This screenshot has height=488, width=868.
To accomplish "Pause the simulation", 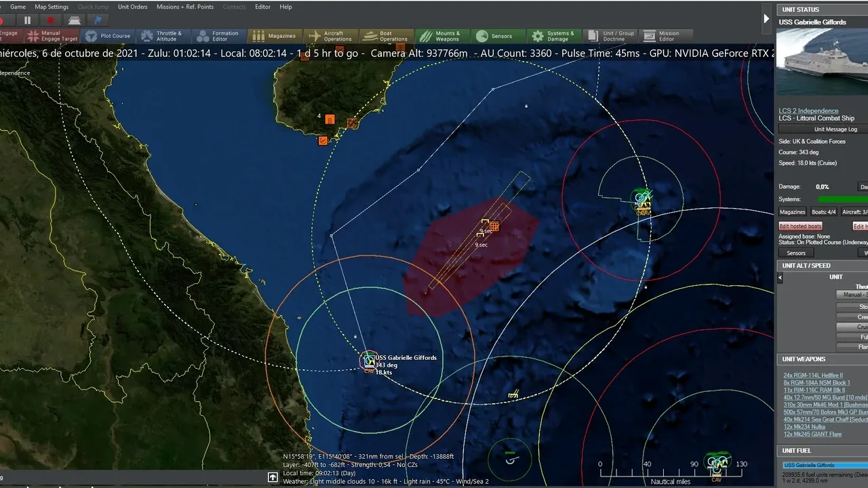I will point(27,20).
